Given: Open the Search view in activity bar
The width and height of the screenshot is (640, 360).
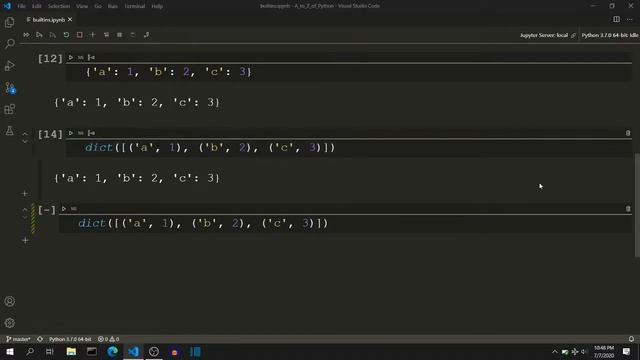Looking at the screenshot, I should coord(9,44).
